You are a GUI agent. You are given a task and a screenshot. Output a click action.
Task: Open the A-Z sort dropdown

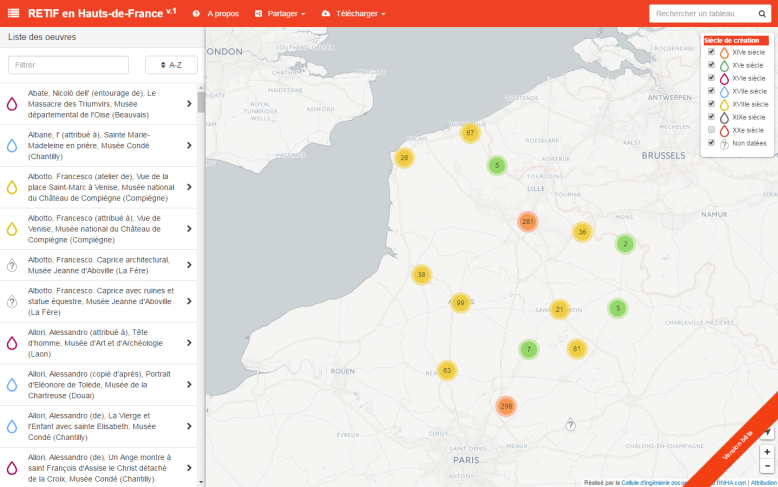point(171,64)
